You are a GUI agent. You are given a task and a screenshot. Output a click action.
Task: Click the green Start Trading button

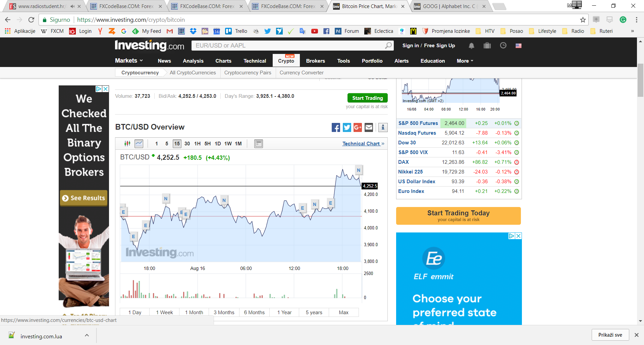click(367, 98)
